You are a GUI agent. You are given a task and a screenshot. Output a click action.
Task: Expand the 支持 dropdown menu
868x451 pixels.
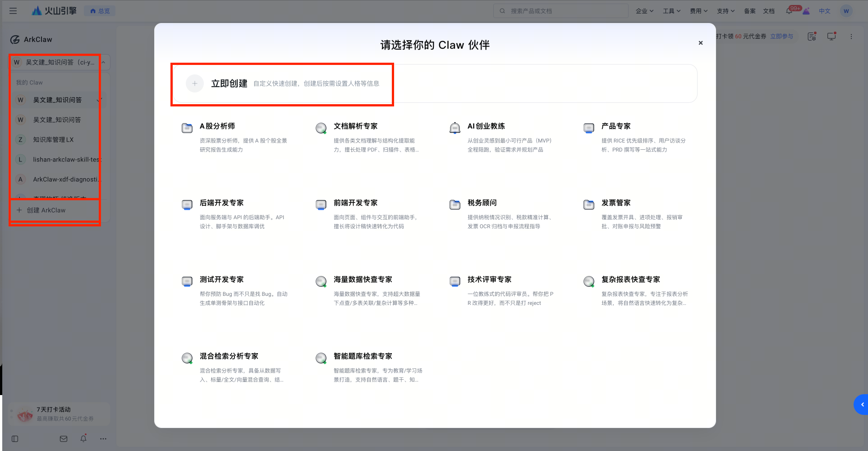pos(726,11)
